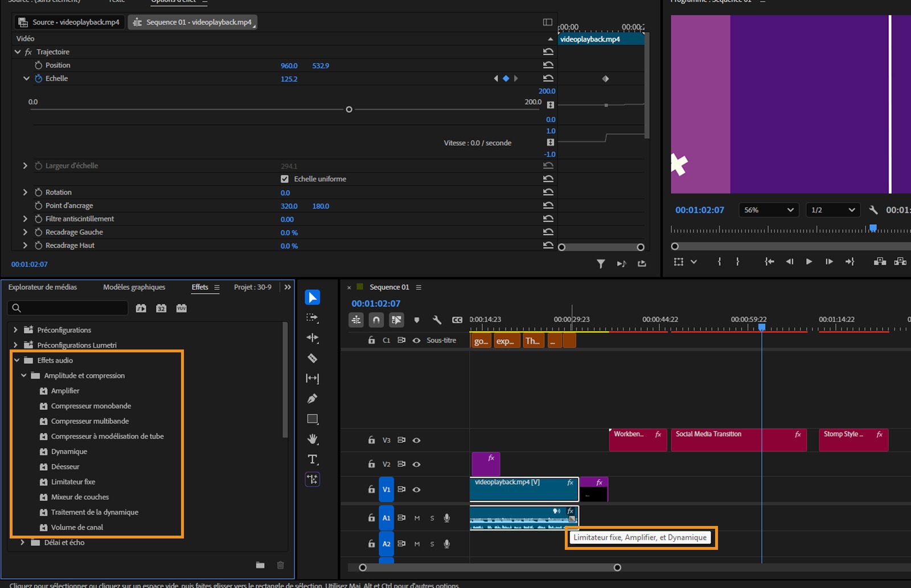Switch to the Projet: 30-9 tab
This screenshot has width=911, height=588.
252,287
